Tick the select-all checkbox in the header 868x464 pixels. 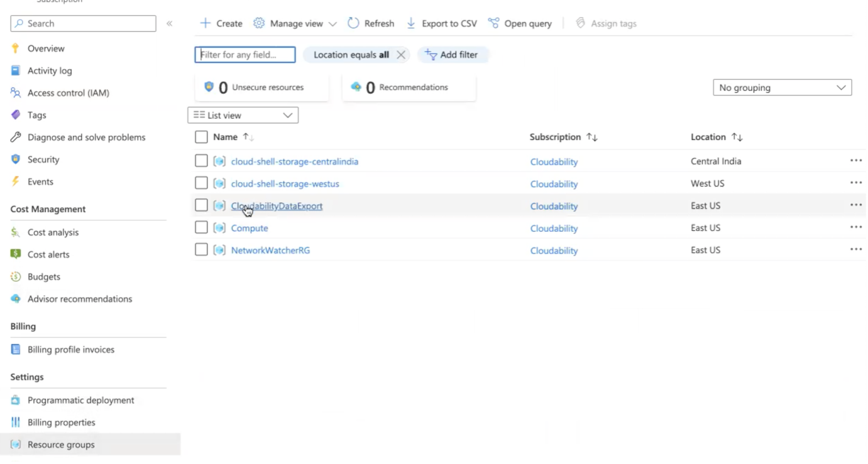coord(201,137)
